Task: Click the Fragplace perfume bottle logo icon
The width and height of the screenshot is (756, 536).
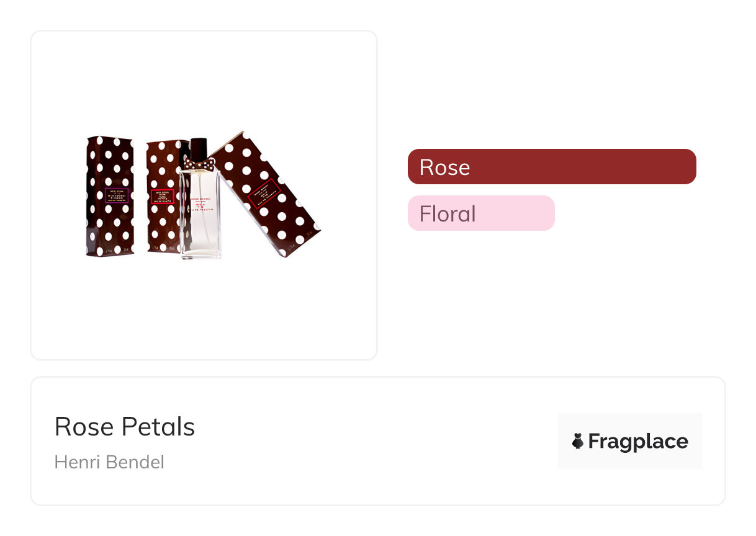Action: tap(578, 441)
